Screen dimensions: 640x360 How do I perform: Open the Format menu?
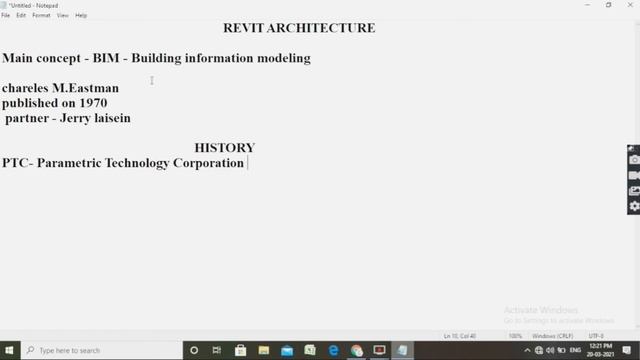tap(41, 16)
